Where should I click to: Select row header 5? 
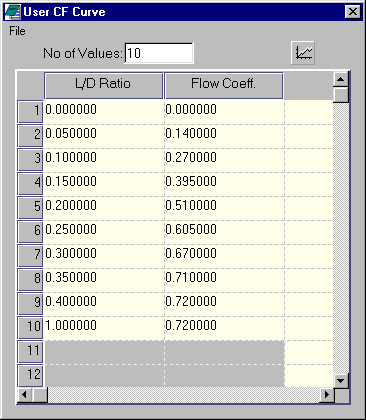30,208
